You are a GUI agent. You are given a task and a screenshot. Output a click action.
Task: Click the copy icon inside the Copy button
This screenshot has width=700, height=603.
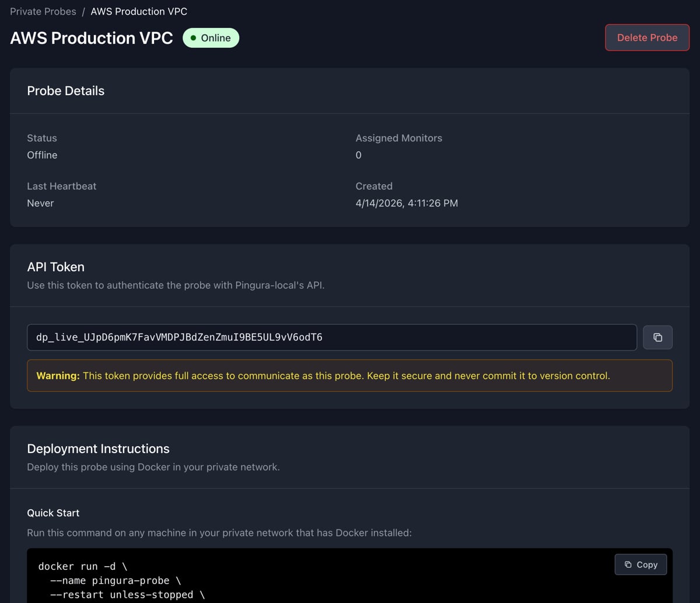[627, 565]
